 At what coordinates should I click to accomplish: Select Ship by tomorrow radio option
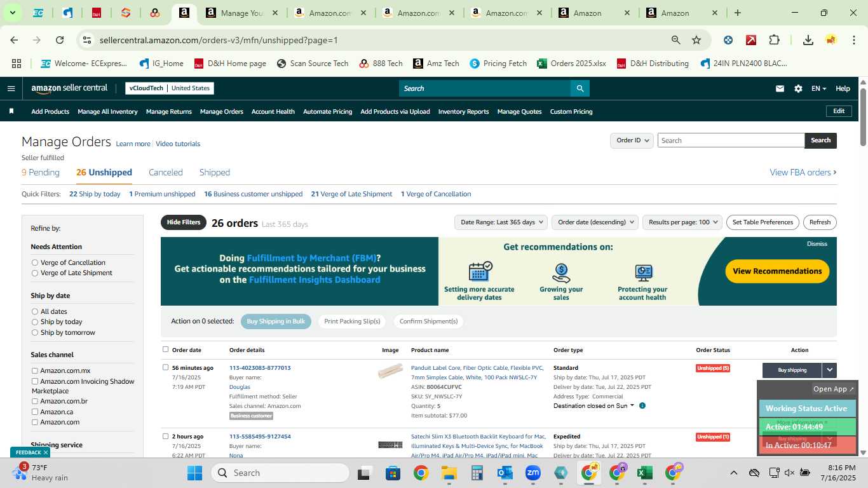click(35, 332)
